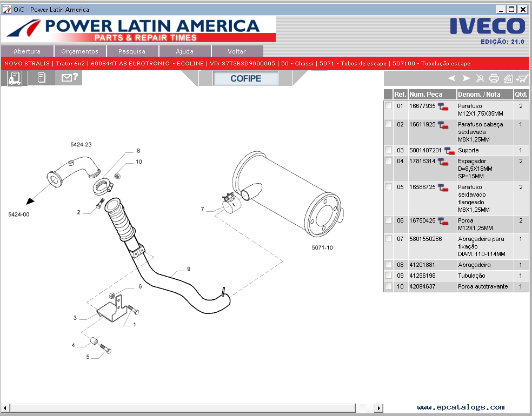
Task: Click availability icon for part 5801407201
Action: click(x=449, y=151)
